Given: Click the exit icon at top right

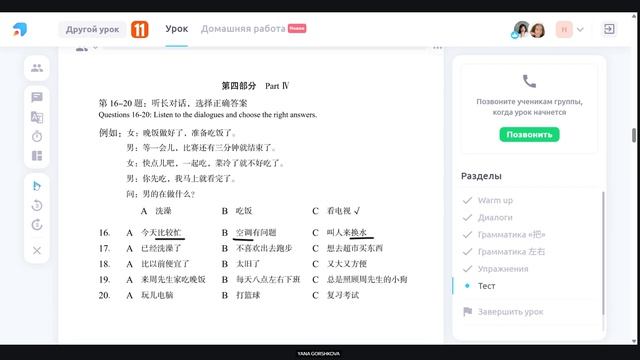Looking at the screenshot, I should click(609, 29).
